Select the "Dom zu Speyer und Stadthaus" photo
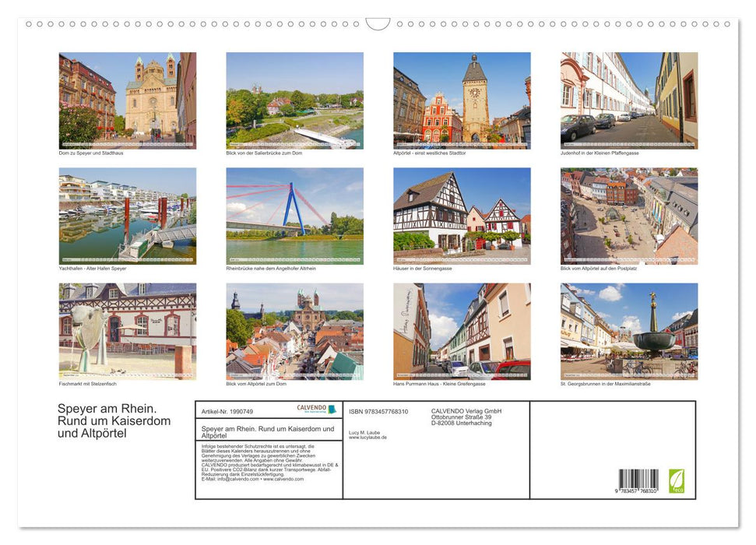 point(128,100)
